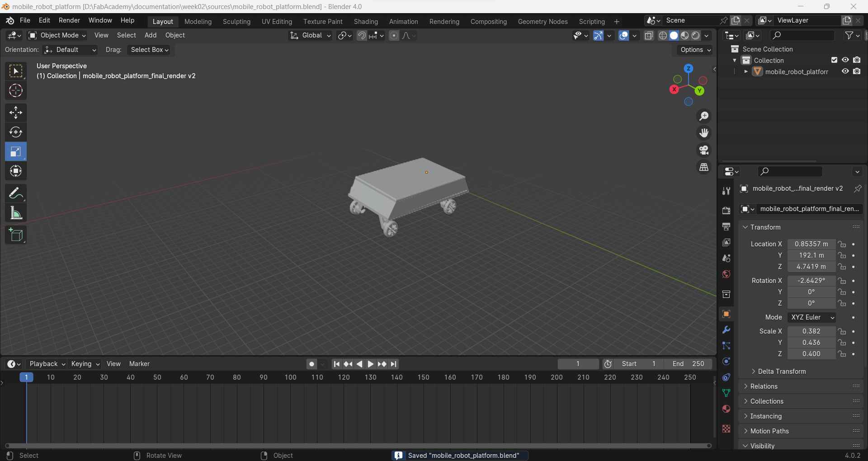
Task: Open the Tool properties tab
Action: pos(726,191)
